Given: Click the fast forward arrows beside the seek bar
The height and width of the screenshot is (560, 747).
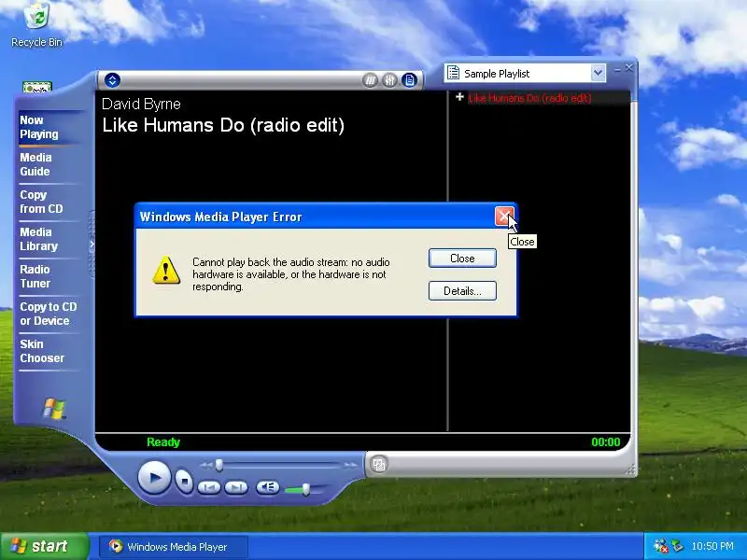Looking at the screenshot, I should click(351, 465).
